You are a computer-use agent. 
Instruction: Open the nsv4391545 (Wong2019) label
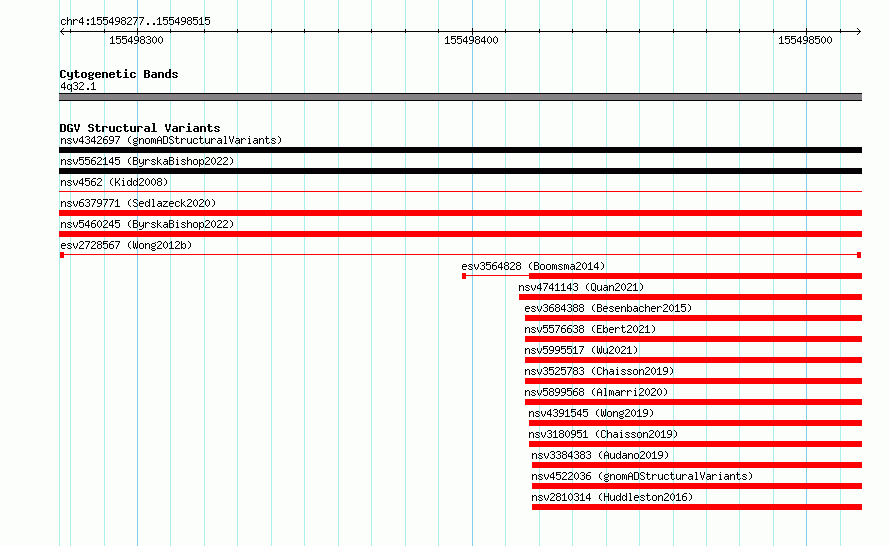(591, 413)
